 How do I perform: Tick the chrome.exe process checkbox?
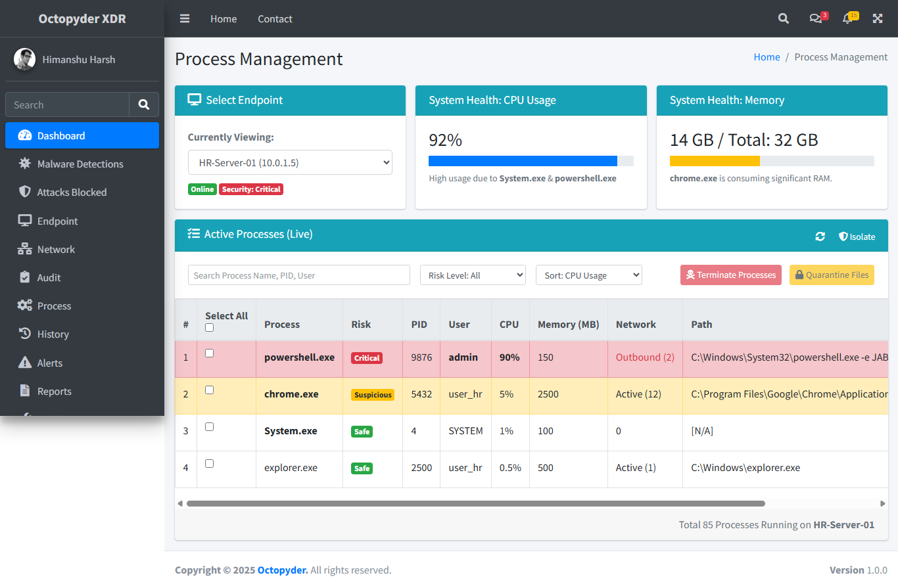tap(210, 390)
